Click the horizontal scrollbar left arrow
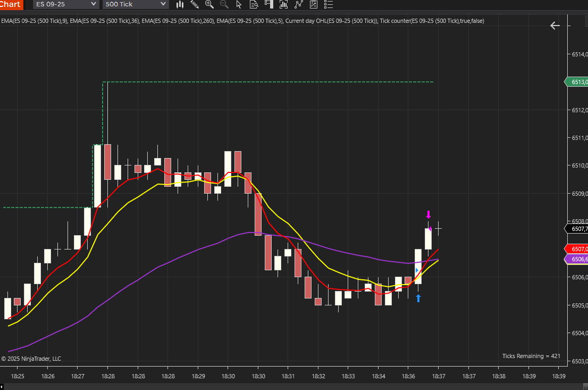Image resolution: width=588 pixels, height=390 pixels. [2, 387]
